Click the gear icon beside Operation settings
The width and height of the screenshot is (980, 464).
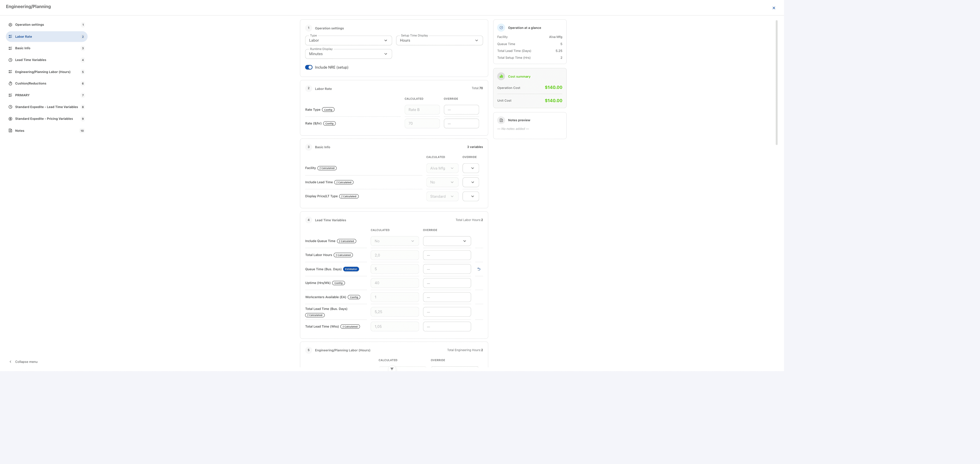[10, 25]
